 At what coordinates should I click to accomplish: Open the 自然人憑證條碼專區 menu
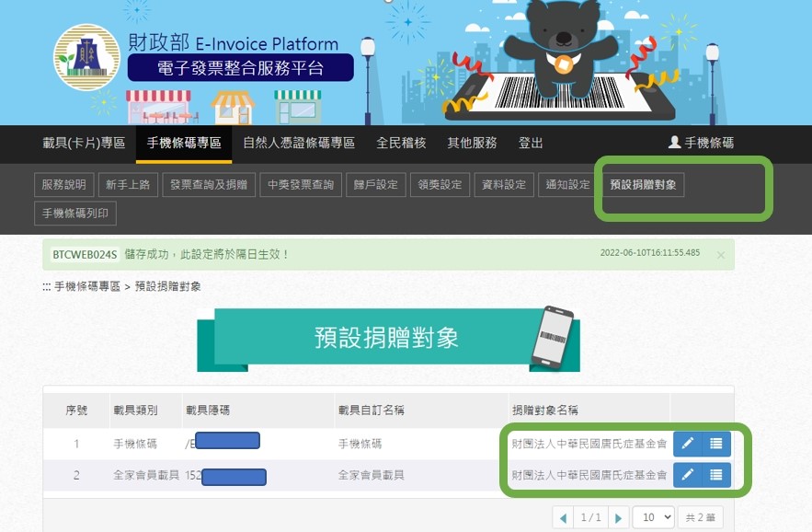point(299,143)
